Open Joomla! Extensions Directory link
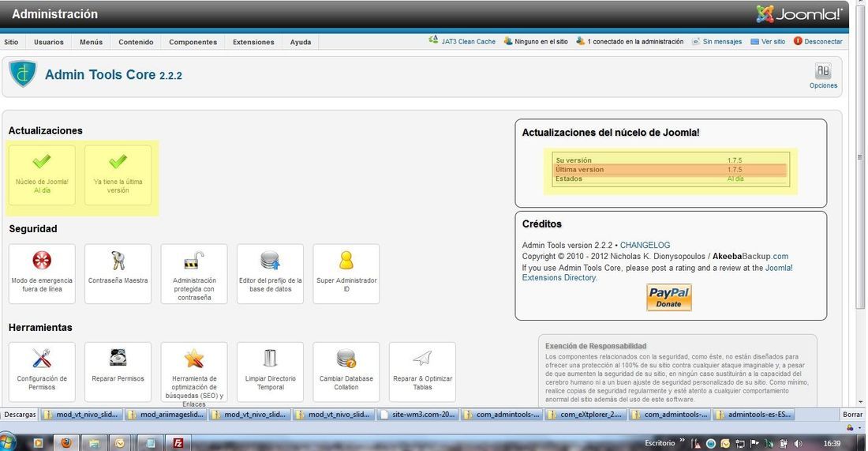This screenshot has width=868, height=451. pos(657,272)
